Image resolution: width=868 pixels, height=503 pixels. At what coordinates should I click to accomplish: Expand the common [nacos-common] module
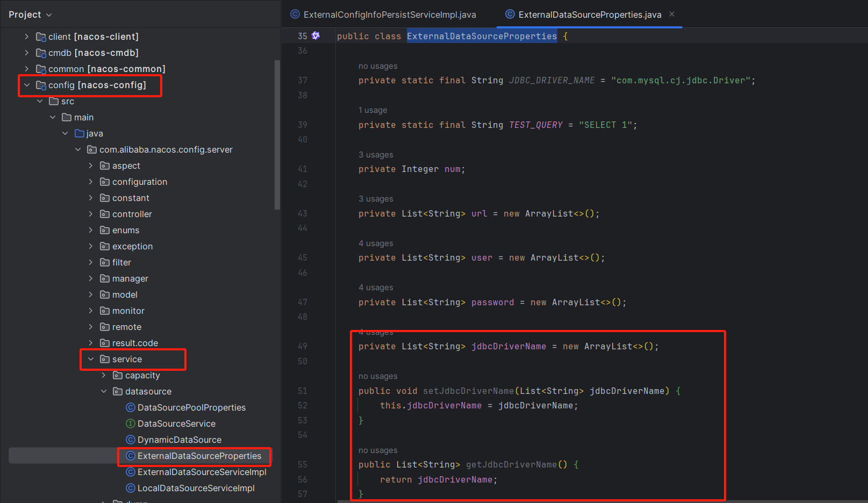tap(26, 69)
